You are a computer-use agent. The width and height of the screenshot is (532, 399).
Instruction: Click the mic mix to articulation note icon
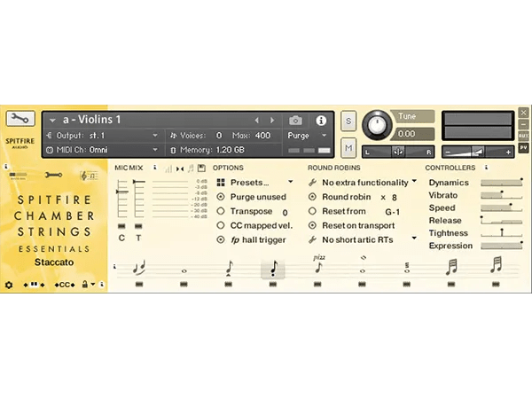[x=191, y=168]
